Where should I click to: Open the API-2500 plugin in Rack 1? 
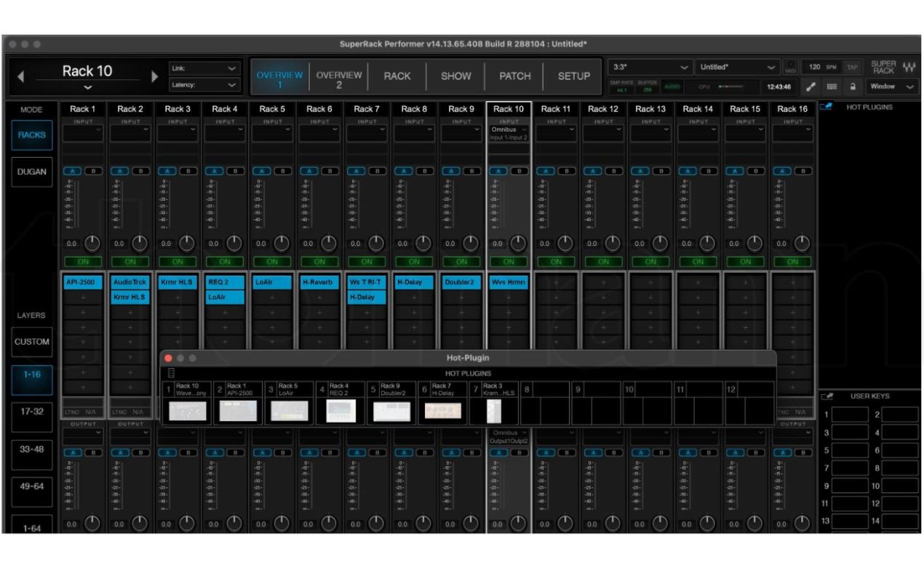click(82, 282)
